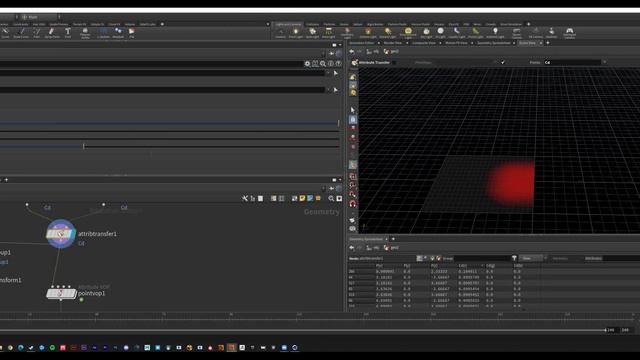Create a Spot Light from the shelf
The width and height of the screenshot is (640, 360).
(x=312, y=33)
